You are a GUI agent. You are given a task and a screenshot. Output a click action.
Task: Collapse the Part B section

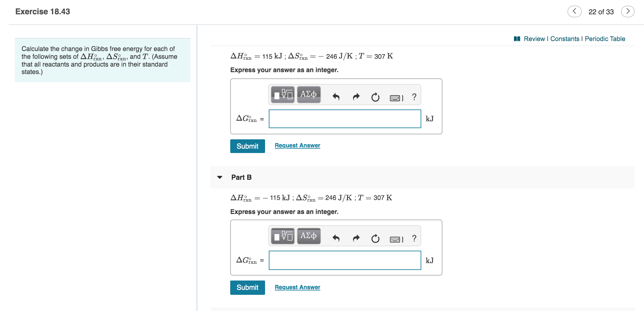(220, 177)
